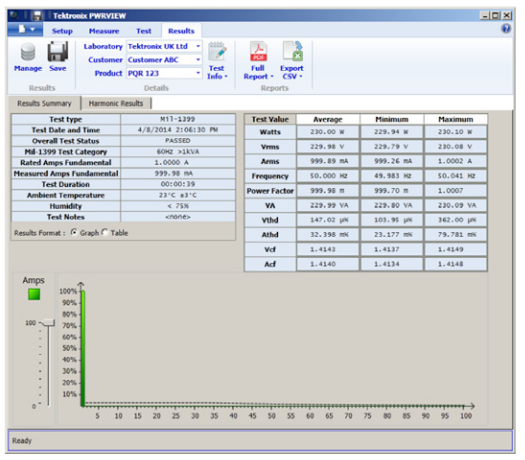525x460 pixels.
Task: Open the application file menu button
Action: pyautogui.click(x=25, y=30)
